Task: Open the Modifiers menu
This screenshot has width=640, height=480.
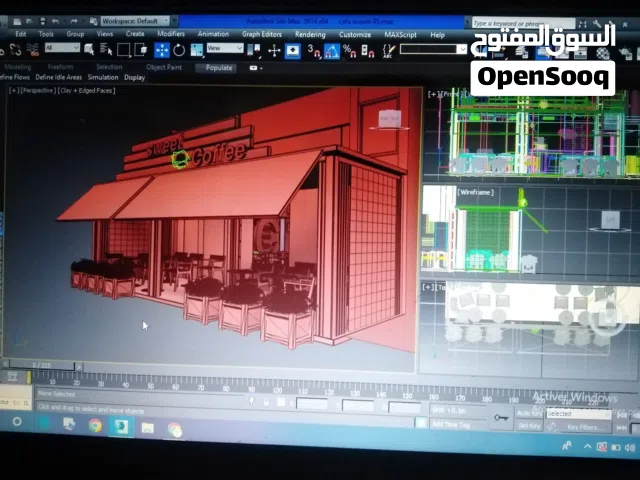Action: tap(171, 34)
